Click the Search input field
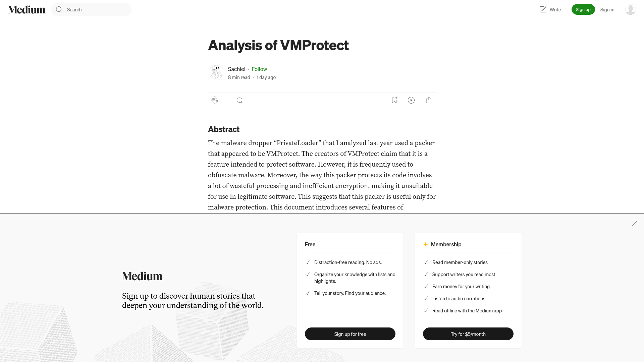 [91, 9]
